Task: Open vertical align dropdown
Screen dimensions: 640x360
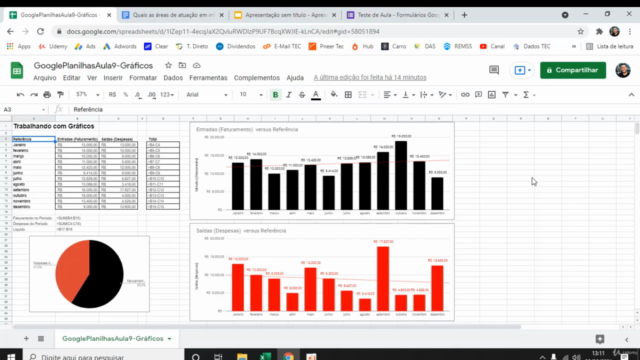Action: coord(408,95)
